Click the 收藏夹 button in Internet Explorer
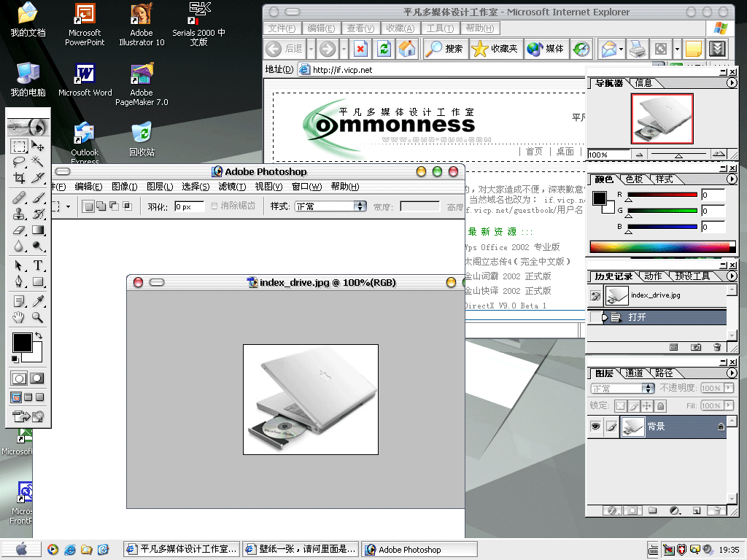The height and width of the screenshot is (560, 747). (x=495, y=49)
